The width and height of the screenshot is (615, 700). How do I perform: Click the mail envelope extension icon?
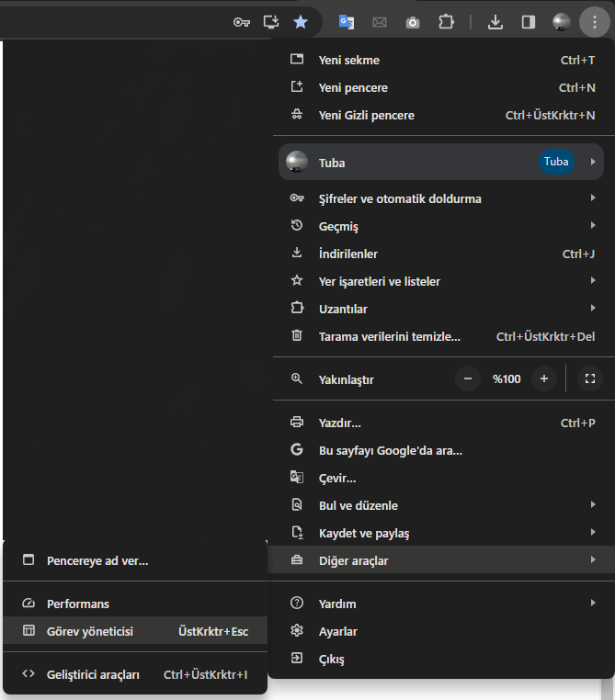[x=380, y=22]
